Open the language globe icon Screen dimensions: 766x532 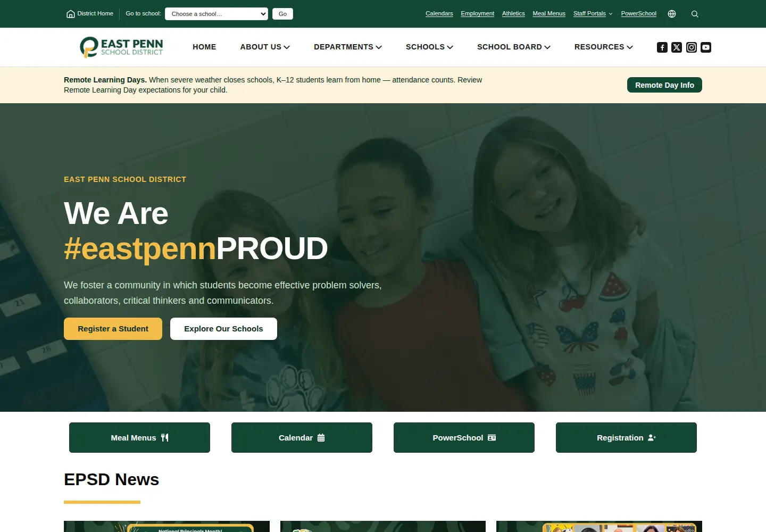click(672, 14)
